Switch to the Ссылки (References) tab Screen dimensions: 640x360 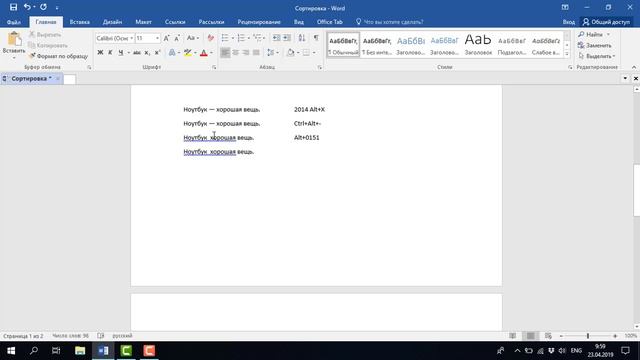coord(175,22)
